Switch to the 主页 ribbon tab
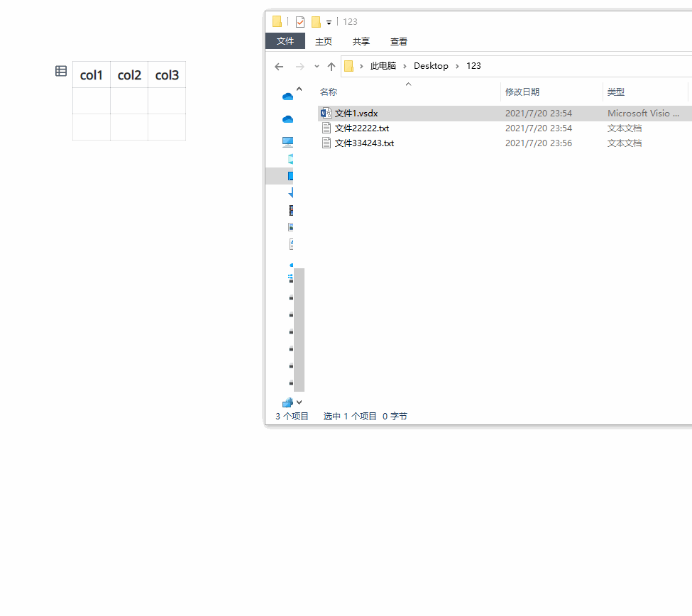Viewport: 692px width, 616px height. pos(324,41)
